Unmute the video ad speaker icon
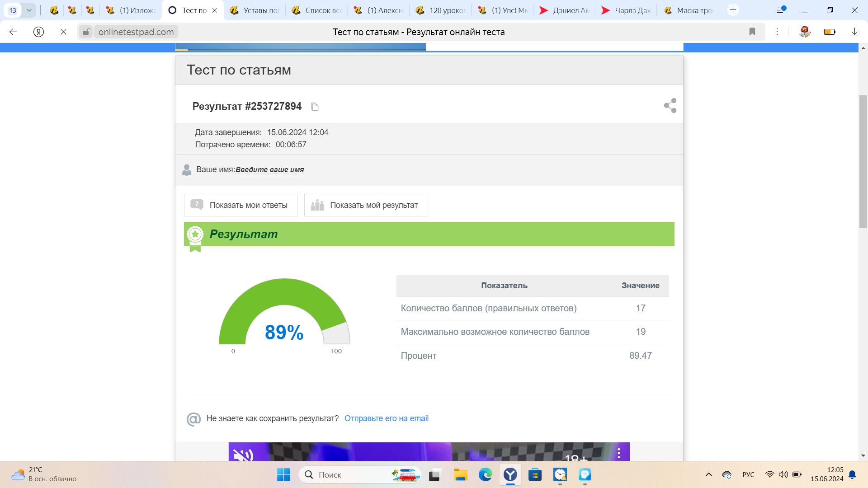The width and height of the screenshot is (868, 488). pos(243,454)
